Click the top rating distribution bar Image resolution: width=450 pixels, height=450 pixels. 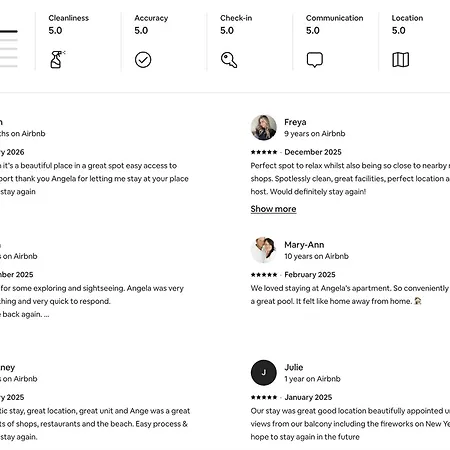(9, 32)
